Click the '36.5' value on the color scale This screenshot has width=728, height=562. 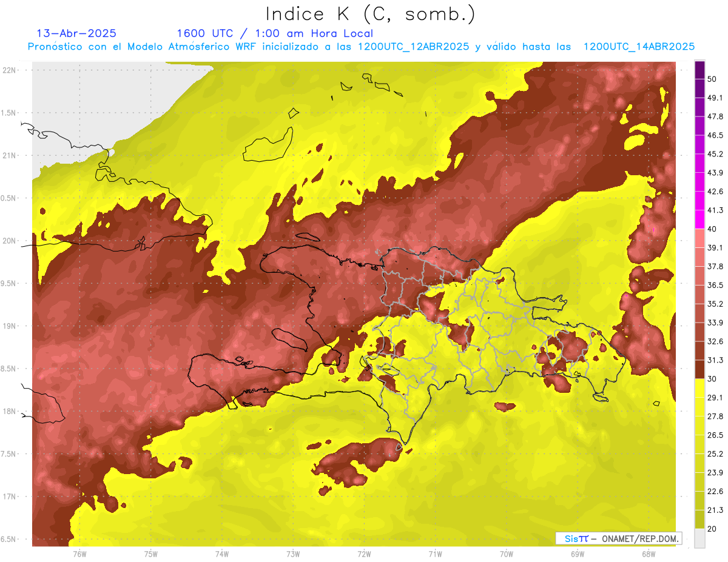715,285
